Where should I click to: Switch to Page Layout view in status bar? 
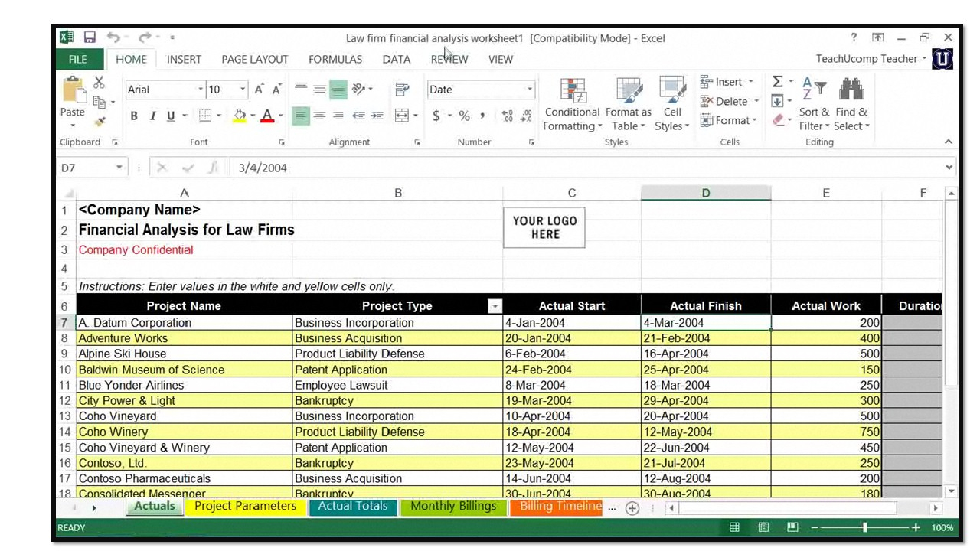point(763,527)
